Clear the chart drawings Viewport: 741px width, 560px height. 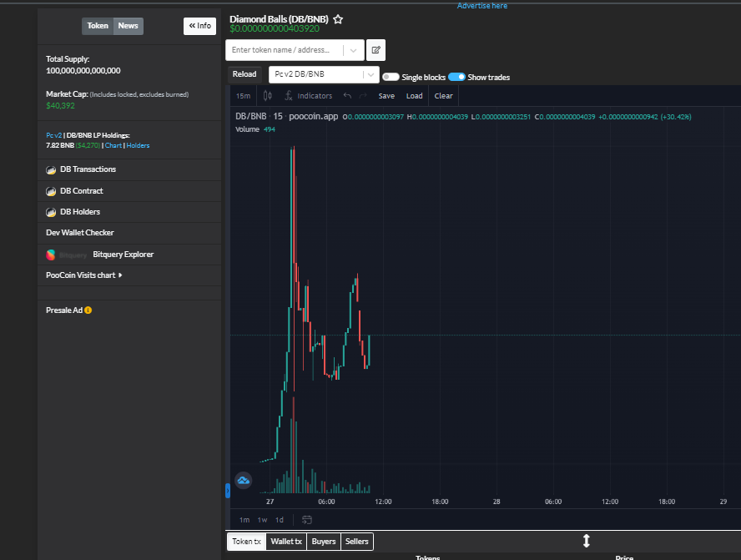[443, 96]
